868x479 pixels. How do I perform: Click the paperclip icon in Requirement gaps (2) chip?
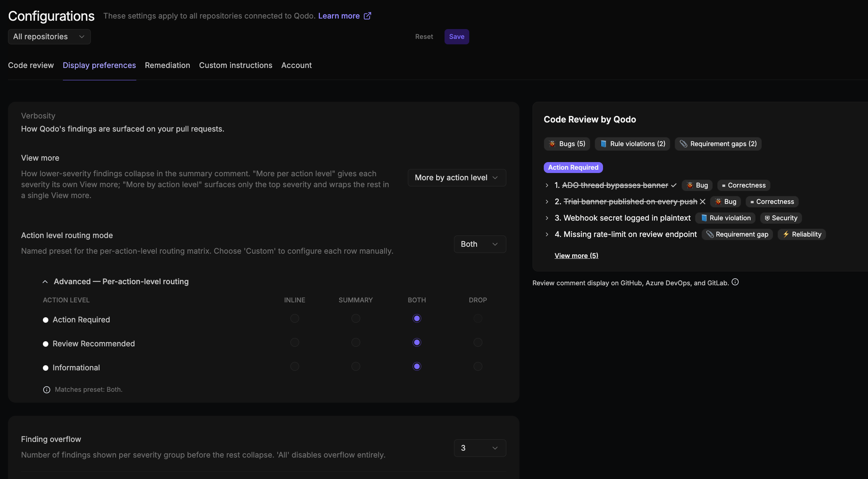[683, 144]
